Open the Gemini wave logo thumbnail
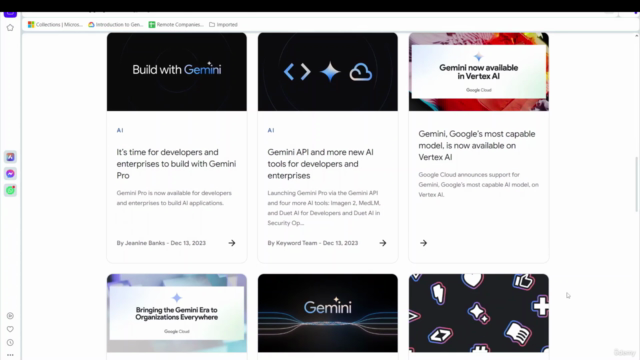Viewport: 640px width, 360px height. tap(328, 313)
